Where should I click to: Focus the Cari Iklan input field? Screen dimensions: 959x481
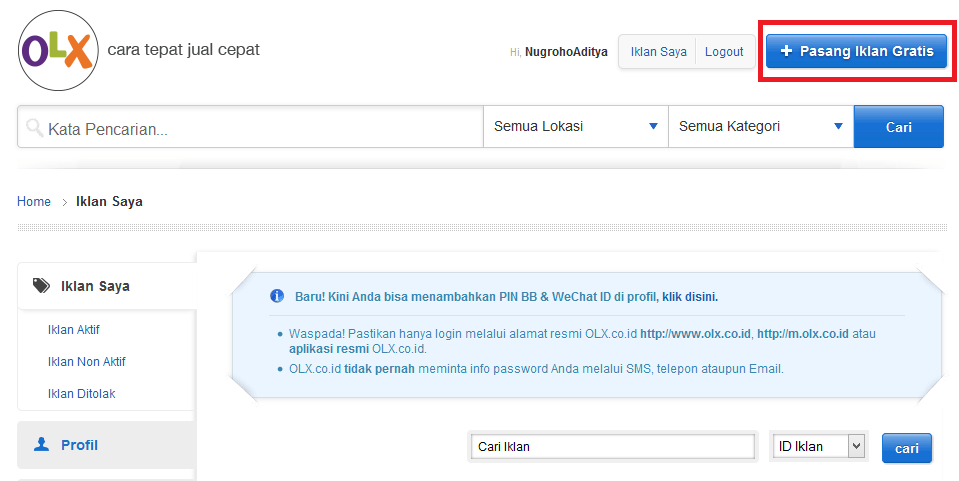pos(613,446)
